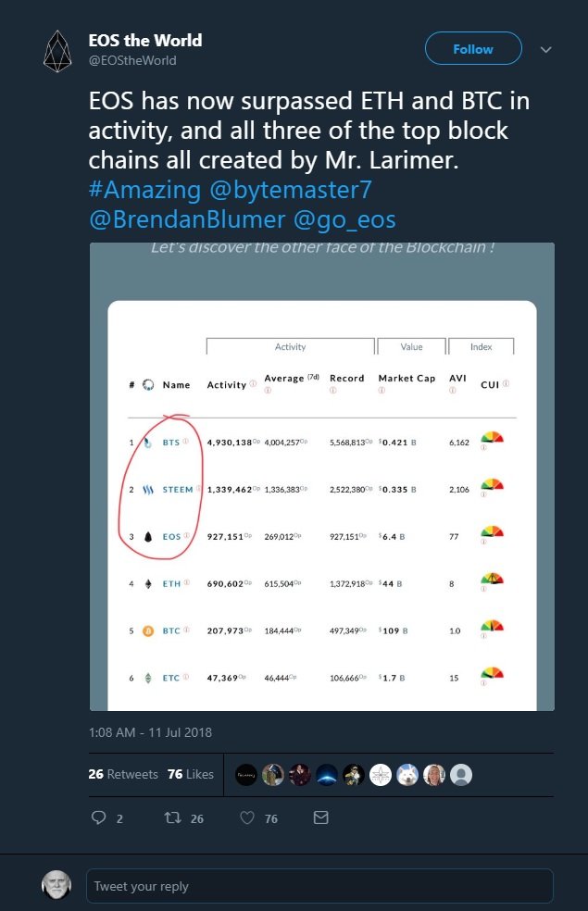Click the Tweet your reply field
The image size is (588, 911).
[x=319, y=886]
